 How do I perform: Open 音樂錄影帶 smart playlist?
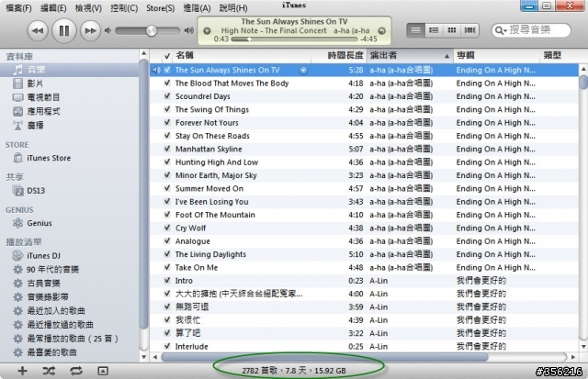coord(70,297)
